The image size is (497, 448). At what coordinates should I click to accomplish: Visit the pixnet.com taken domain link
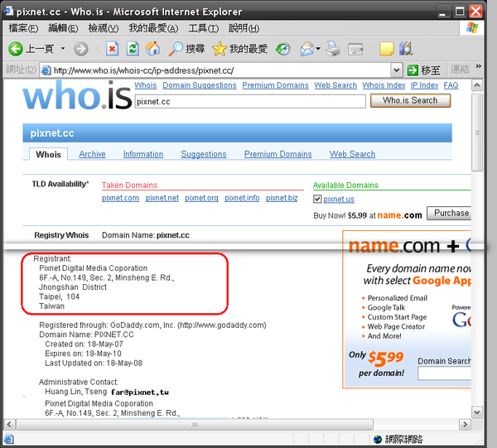click(120, 198)
